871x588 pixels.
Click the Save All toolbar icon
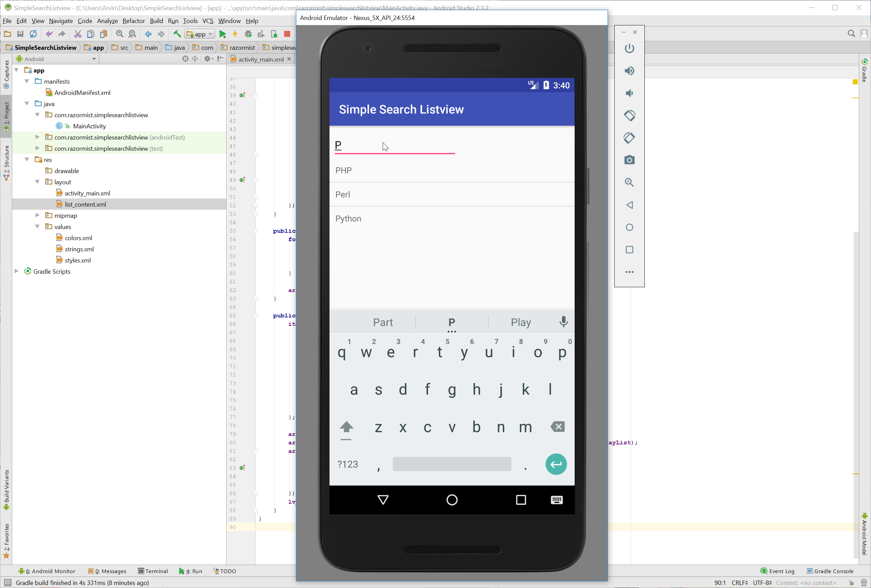(x=20, y=34)
